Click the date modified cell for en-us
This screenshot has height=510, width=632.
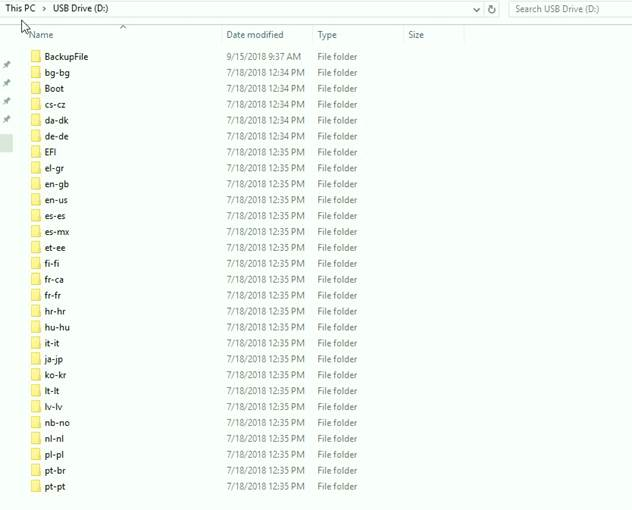[x=265, y=200]
